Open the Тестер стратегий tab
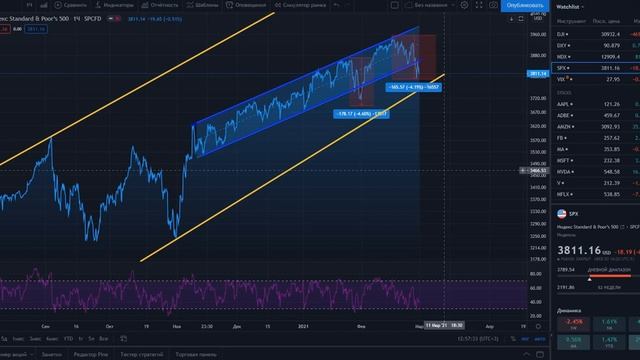The width and height of the screenshot is (640, 360). click(x=142, y=354)
